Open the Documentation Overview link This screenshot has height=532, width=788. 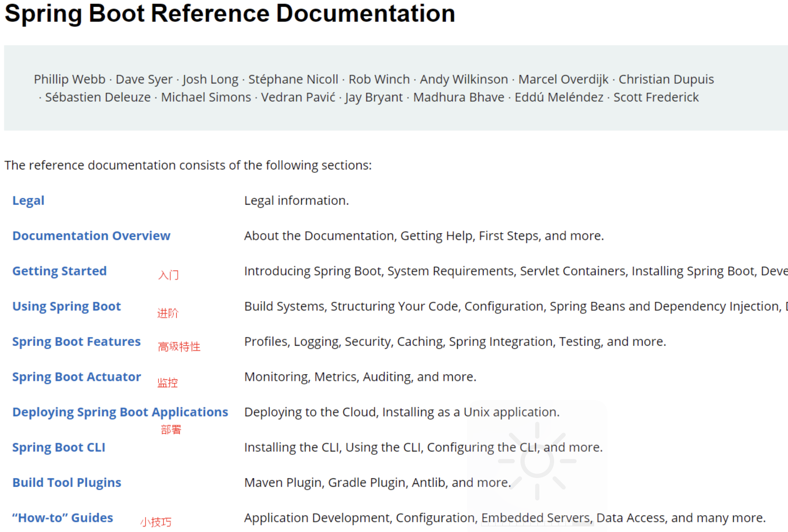pyautogui.click(x=91, y=236)
